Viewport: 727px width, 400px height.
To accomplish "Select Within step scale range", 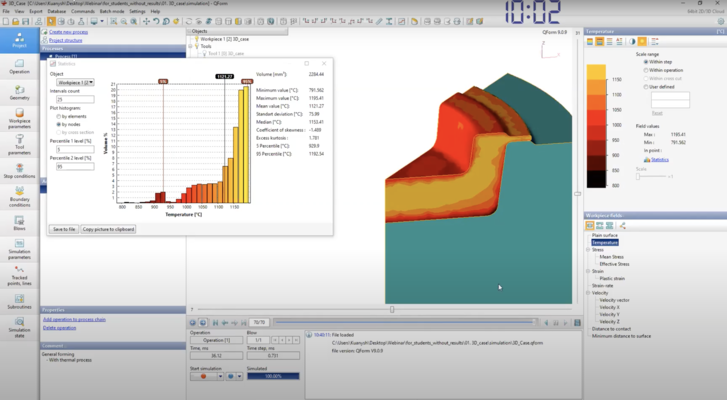I will click(646, 62).
